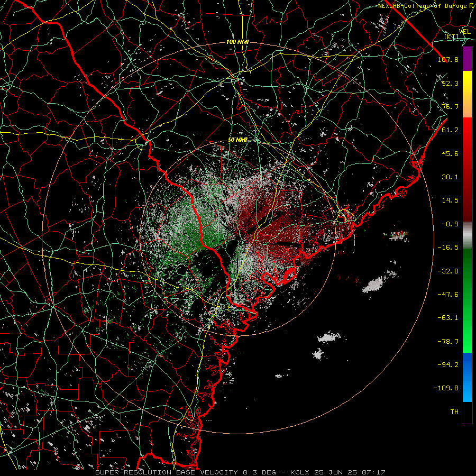Click the purple segment of the velocity color bar
This screenshot has width=476, height=476.
(x=467, y=59)
